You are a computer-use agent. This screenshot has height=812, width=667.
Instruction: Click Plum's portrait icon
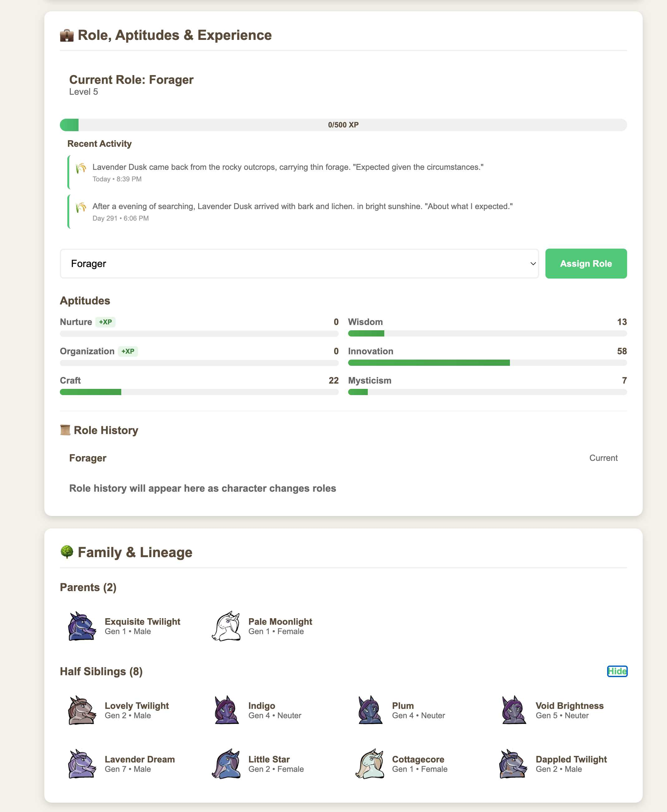[x=370, y=710]
